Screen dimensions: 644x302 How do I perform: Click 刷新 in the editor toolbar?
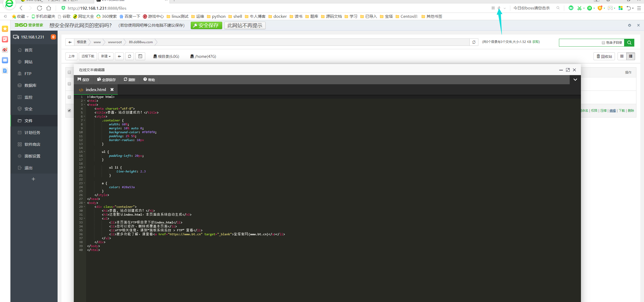pos(130,80)
